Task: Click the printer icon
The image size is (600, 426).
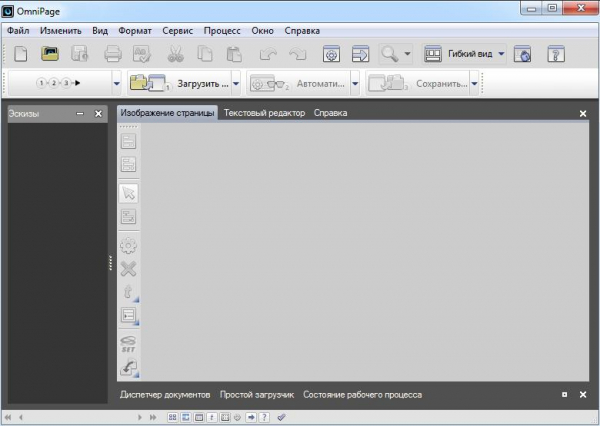Action: click(113, 54)
